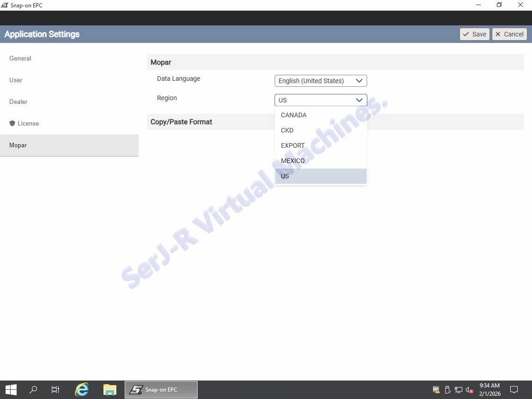
Task: Go to the Dealer settings tab
Action: (x=18, y=102)
